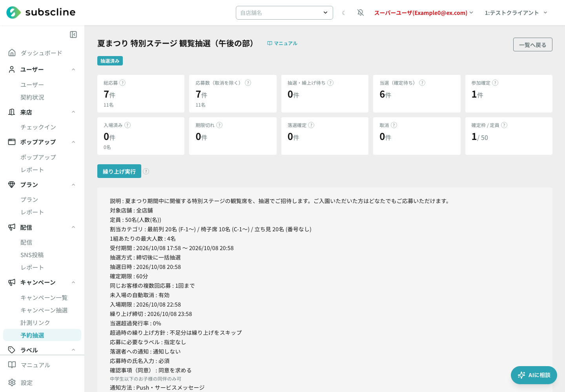The height and width of the screenshot is (392, 565).
Task: Open キャンペーン抽選 in the sidebar
Action: pyautogui.click(x=42, y=310)
